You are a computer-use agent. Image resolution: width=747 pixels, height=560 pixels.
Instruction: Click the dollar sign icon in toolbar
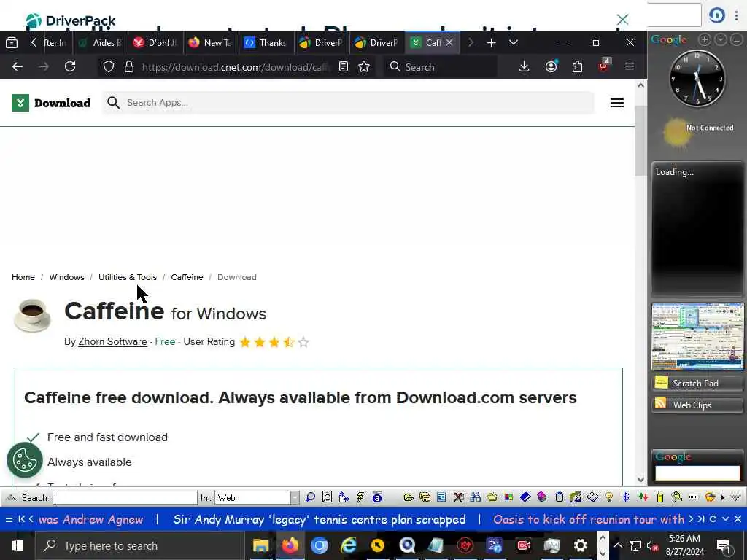point(626,497)
